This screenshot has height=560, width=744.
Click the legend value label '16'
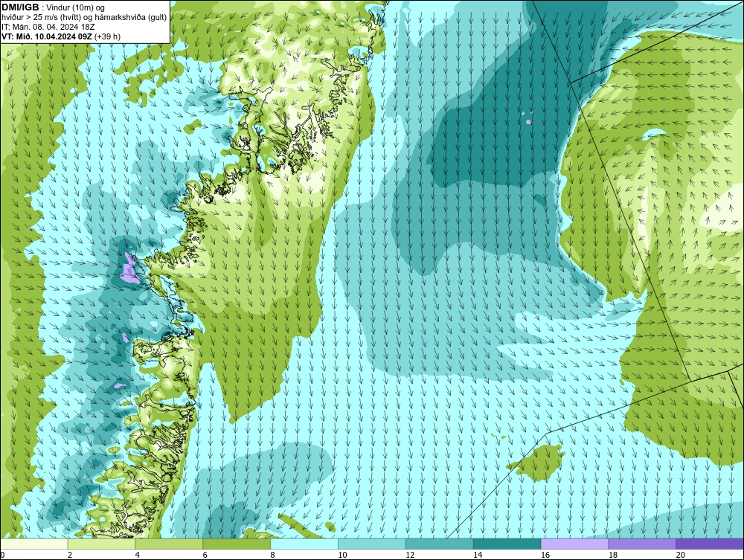click(545, 555)
